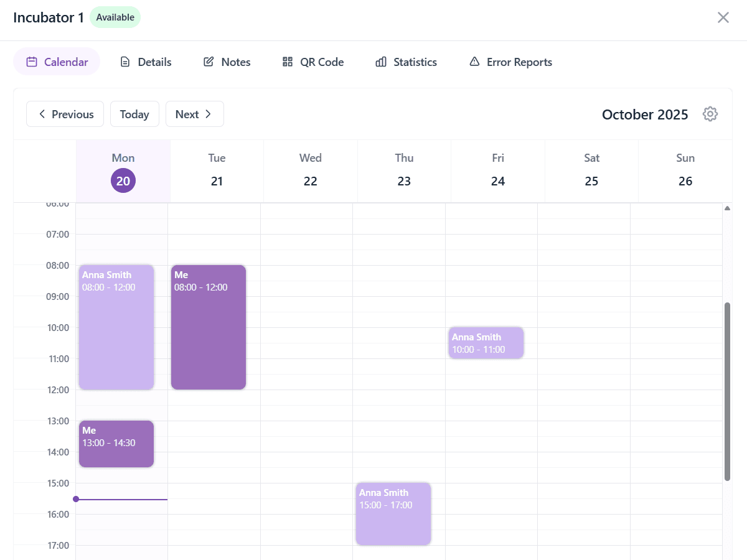Open Anna Smith's Thursday 15:00 reservation
This screenshot has width=747, height=560.
(393, 513)
